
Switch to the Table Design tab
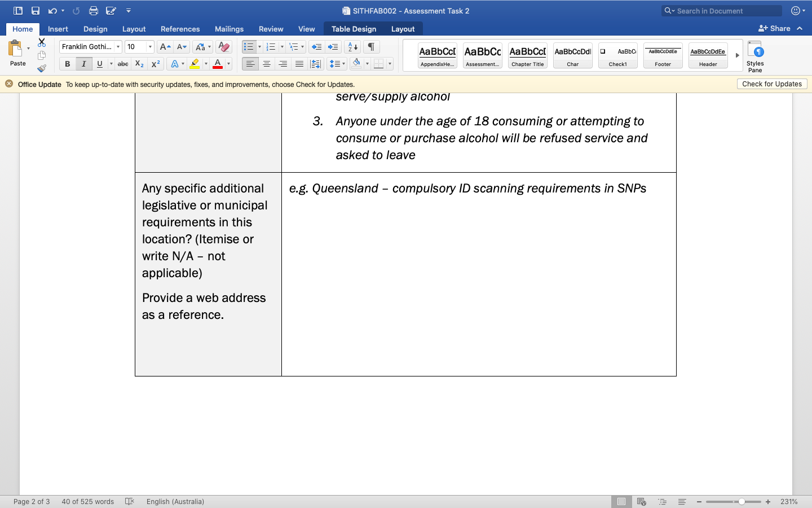[x=354, y=28]
